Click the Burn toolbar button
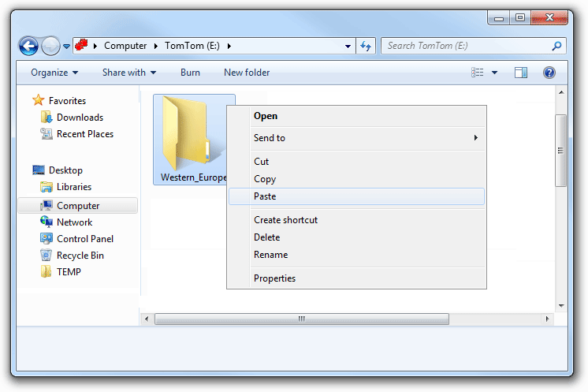Screen dimensions: 588x392 pos(190,73)
